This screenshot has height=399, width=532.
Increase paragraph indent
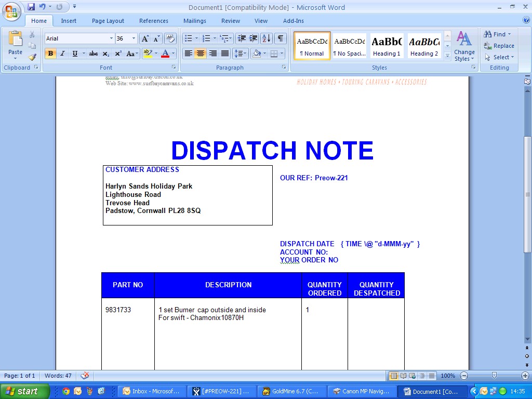click(254, 38)
